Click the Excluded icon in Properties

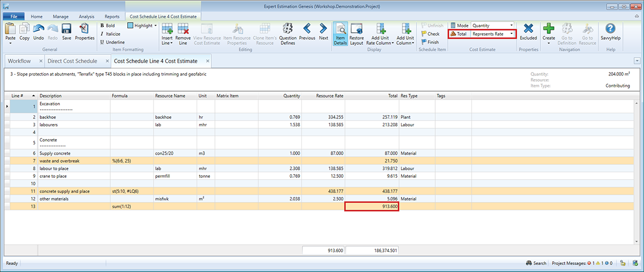(x=528, y=29)
